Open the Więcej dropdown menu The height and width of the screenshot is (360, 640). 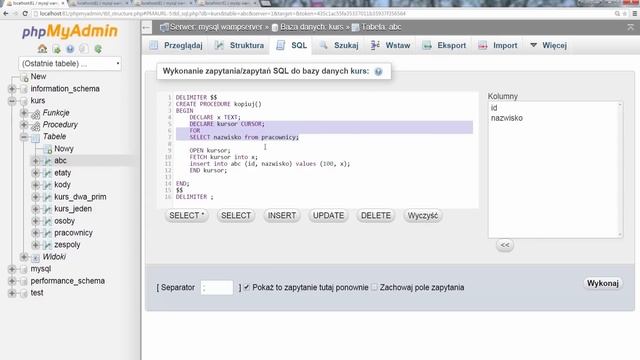click(x=548, y=45)
